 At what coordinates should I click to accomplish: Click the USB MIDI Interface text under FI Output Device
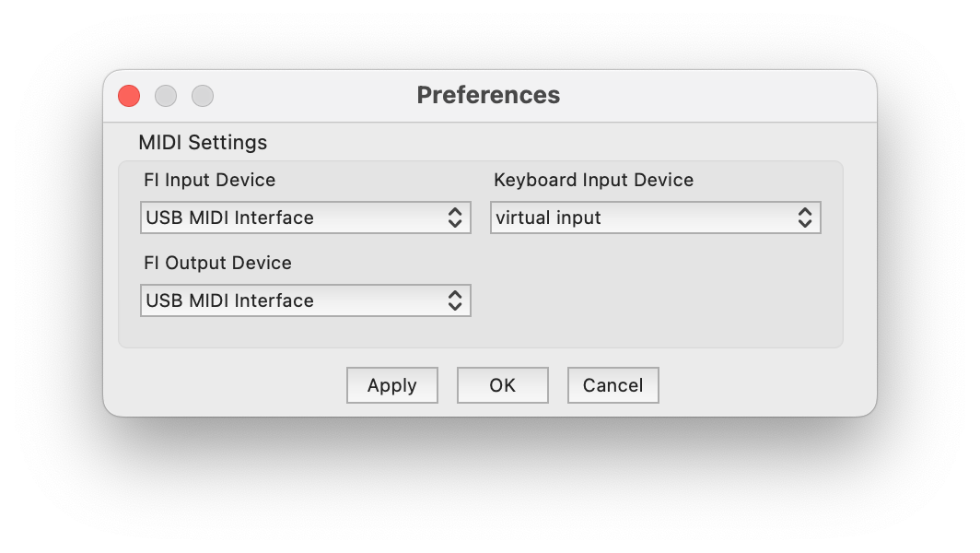[230, 301]
